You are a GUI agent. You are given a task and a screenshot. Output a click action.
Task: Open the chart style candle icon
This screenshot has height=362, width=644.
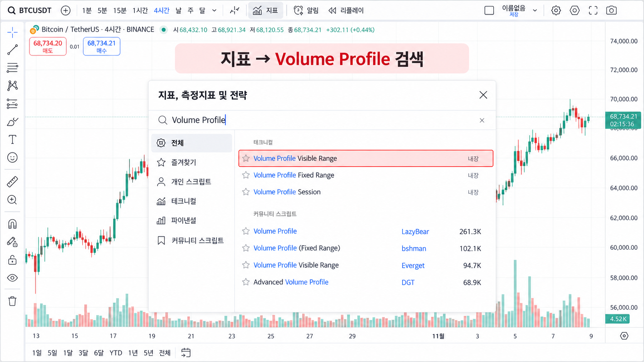[234, 10]
